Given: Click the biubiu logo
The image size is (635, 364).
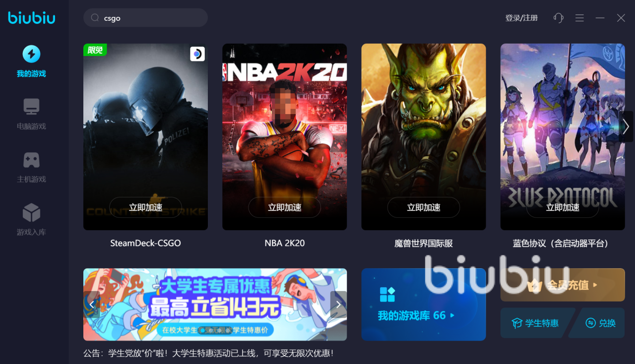Looking at the screenshot, I should tap(32, 17).
